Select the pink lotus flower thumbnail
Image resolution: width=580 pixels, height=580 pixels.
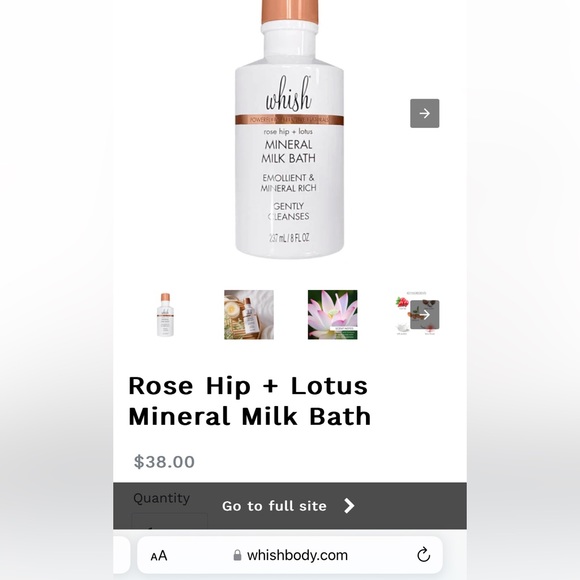click(332, 314)
